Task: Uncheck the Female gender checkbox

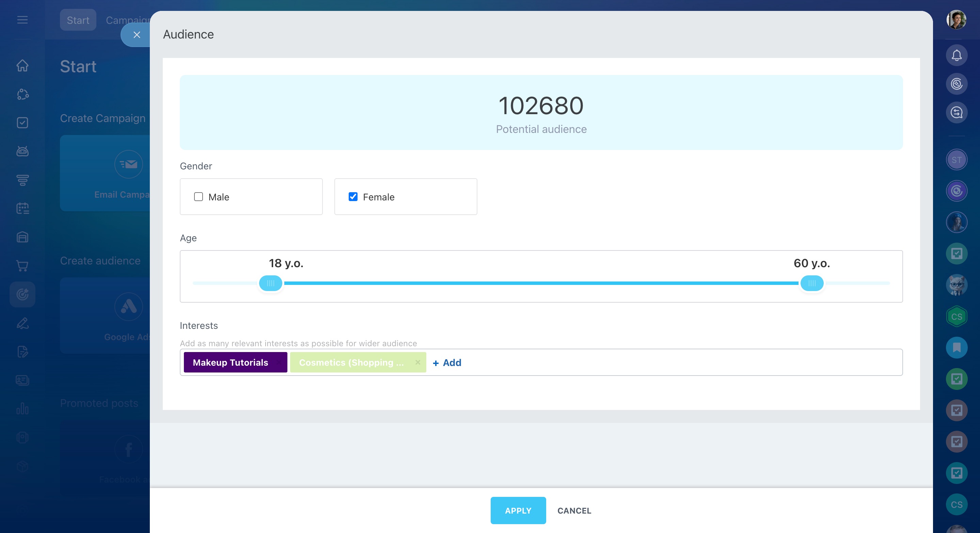Action: [x=353, y=197]
